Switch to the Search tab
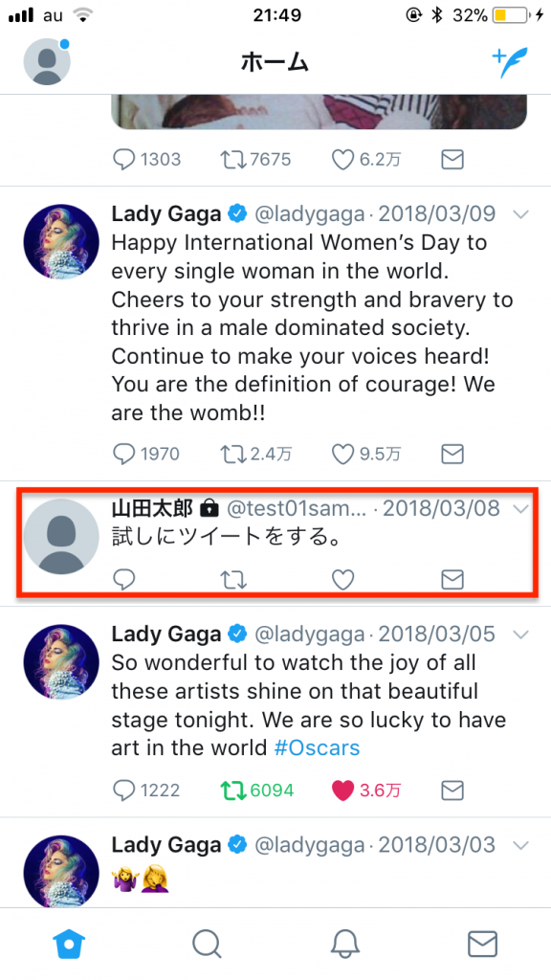551x980 pixels. pyautogui.click(x=207, y=944)
